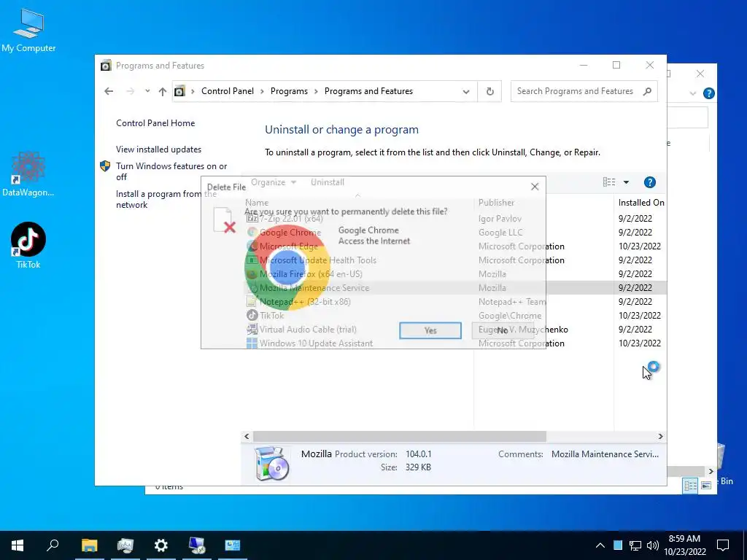Open the Windows Start menu
The width and height of the screenshot is (747, 560).
18,545
